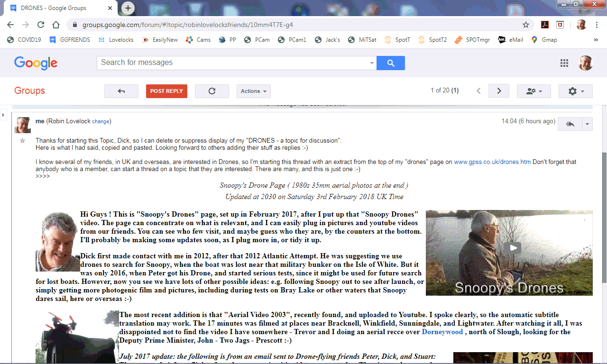607x364 pixels.
Task: Star the message from Robin Lovelock
Action: point(22,141)
